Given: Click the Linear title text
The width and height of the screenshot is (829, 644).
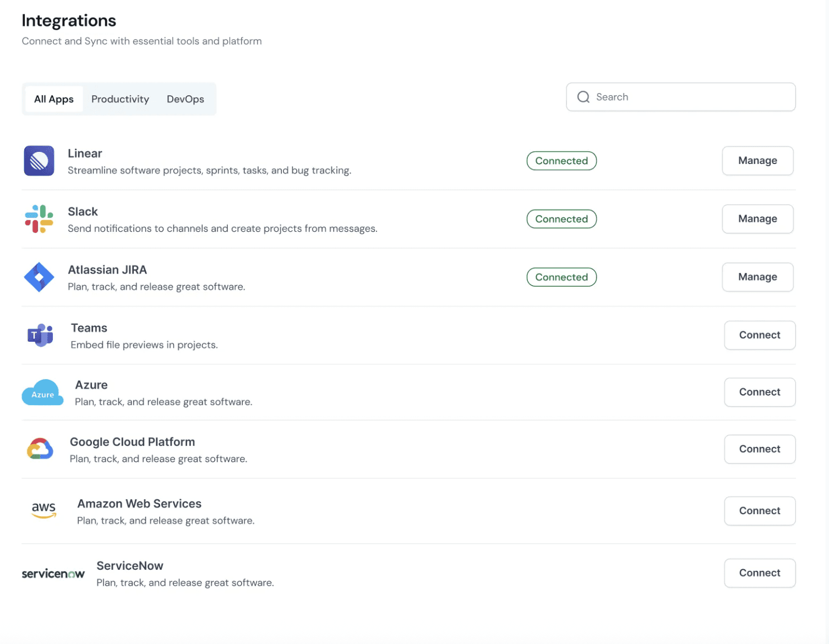Looking at the screenshot, I should [85, 154].
